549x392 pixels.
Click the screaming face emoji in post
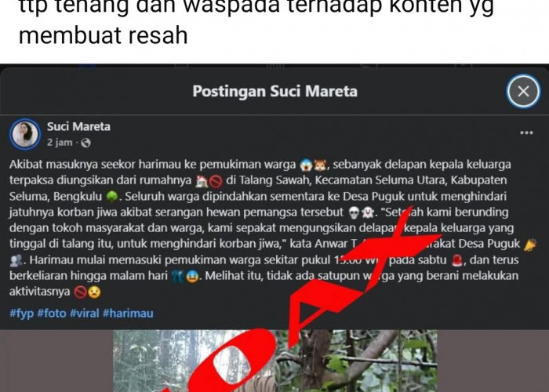(305, 165)
